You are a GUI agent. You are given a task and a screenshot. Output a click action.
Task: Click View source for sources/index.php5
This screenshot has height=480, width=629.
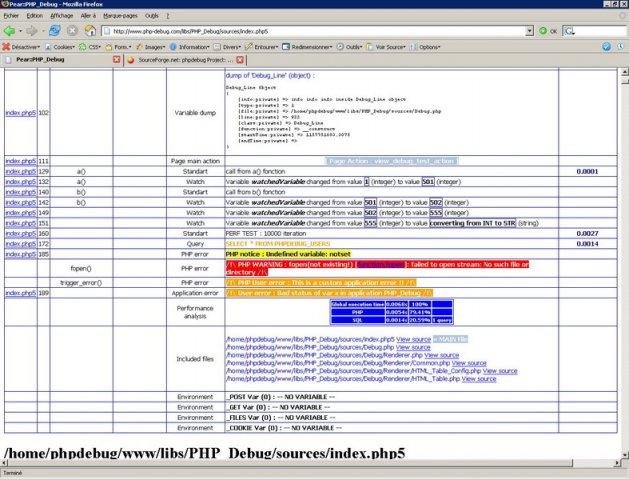(x=413, y=340)
